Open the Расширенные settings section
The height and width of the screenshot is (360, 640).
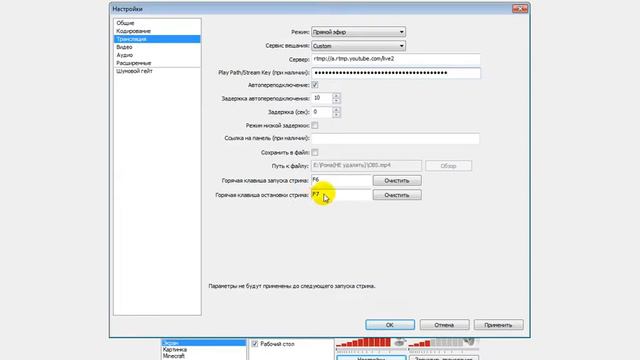click(x=157, y=63)
